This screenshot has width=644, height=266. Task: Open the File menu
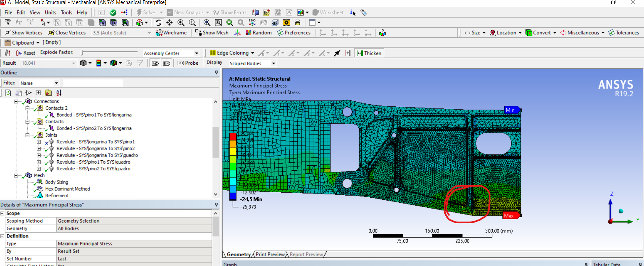tap(8, 12)
